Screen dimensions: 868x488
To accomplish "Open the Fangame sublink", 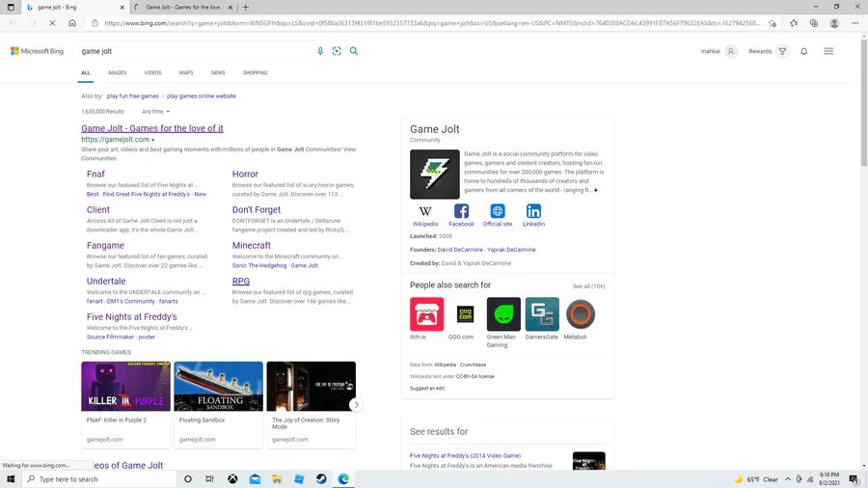I will tap(105, 245).
